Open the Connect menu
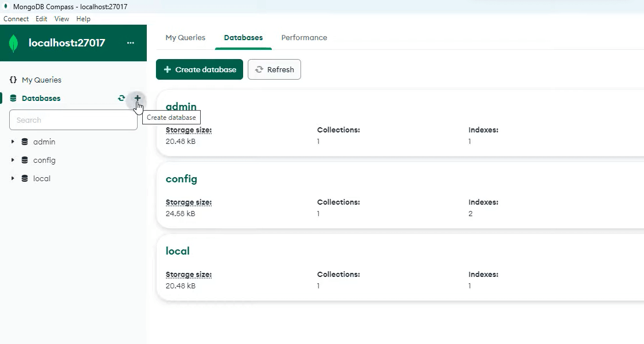This screenshot has width=644, height=344. coord(15,18)
